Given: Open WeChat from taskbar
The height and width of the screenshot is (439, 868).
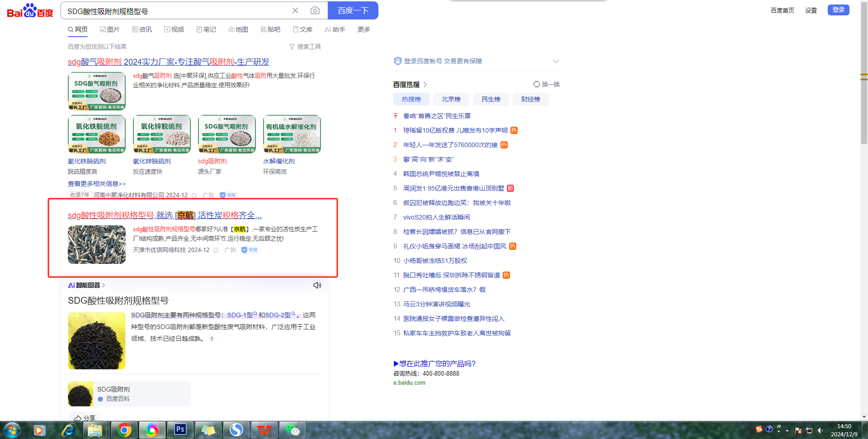Looking at the screenshot, I should [292, 429].
